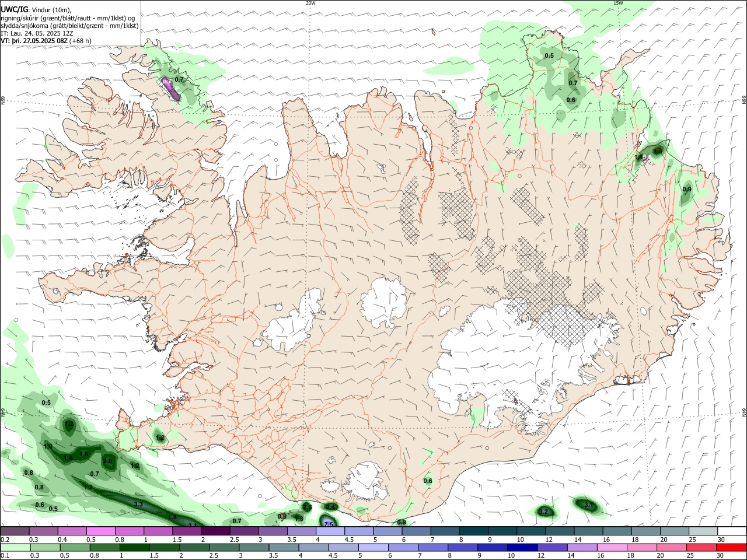Click the "15W" longitude label
747x560 pixels.
[x=618, y=3]
